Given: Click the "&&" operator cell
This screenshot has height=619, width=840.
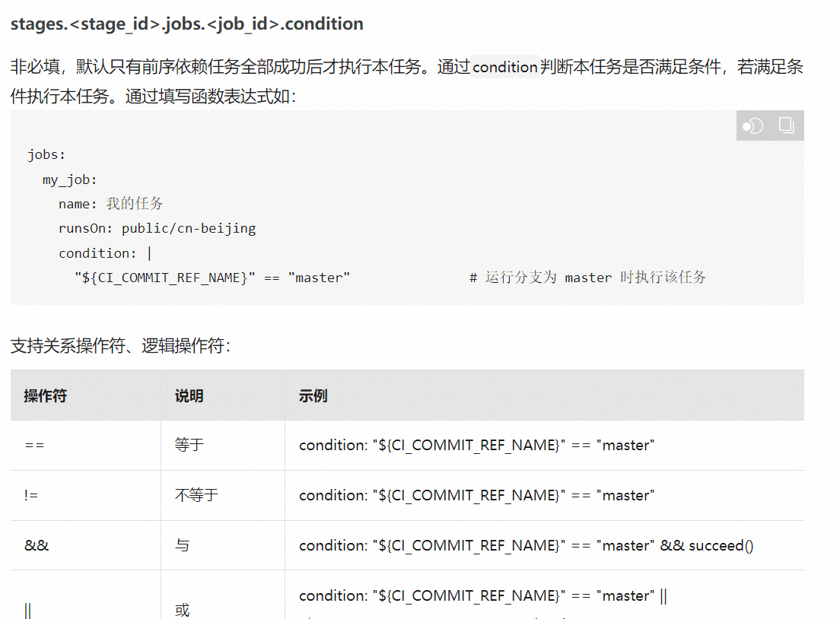Looking at the screenshot, I should (x=37, y=546).
